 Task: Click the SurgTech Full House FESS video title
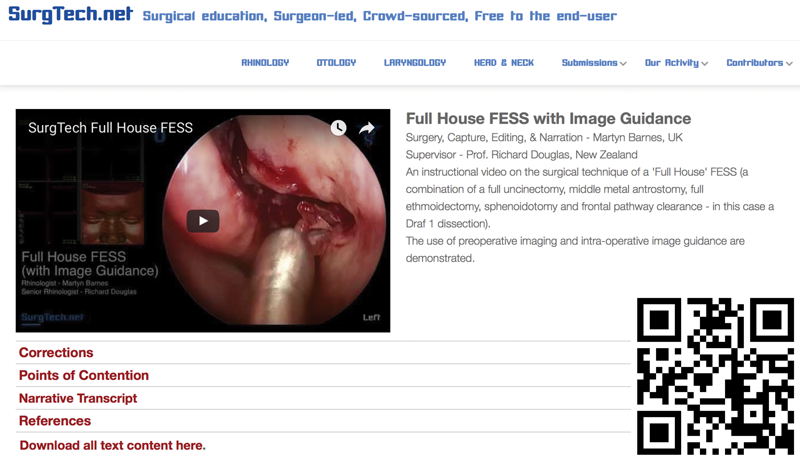pos(110,128)
